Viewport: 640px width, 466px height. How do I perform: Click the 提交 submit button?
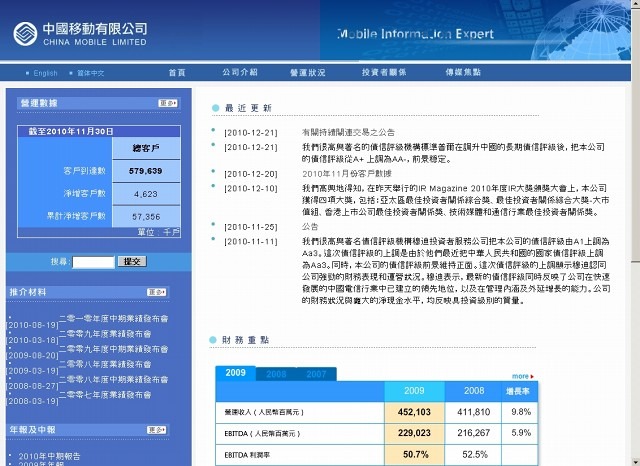click(132, 262)
